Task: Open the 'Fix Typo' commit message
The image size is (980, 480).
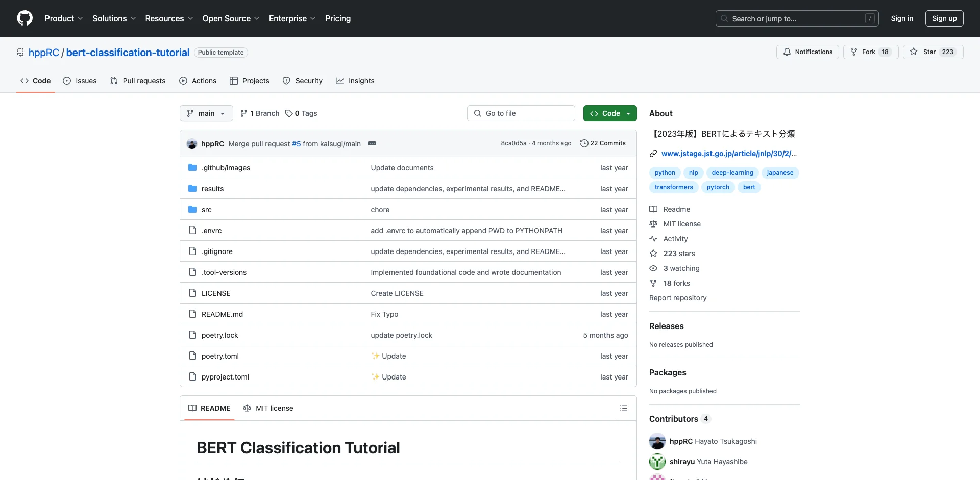Action: 384,314
